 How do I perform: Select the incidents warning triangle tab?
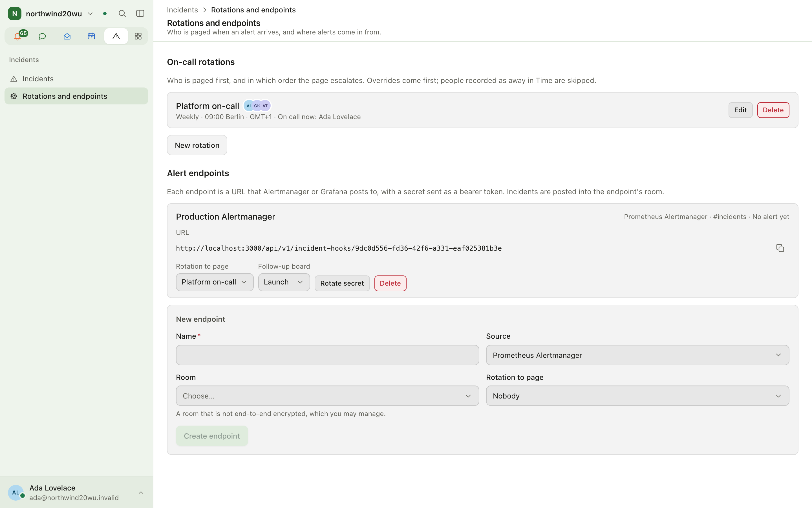pos(116,36)
